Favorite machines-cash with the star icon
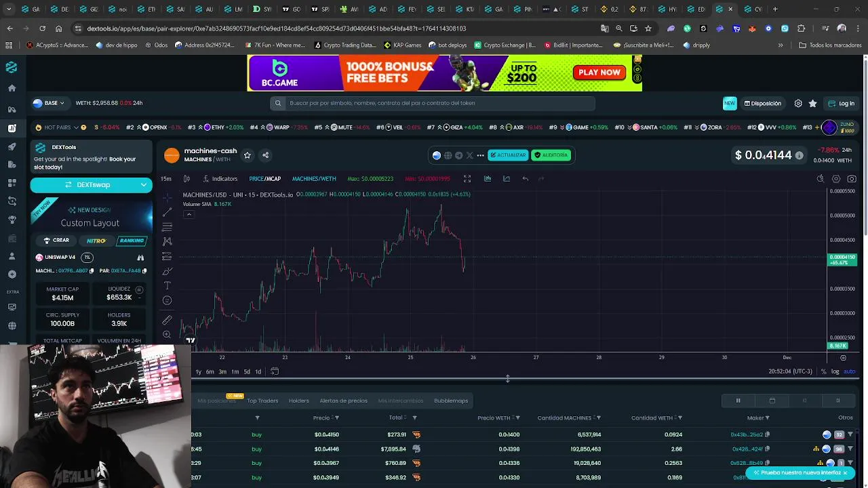Screen dimensions: 868x488 (x=248, y=155)
